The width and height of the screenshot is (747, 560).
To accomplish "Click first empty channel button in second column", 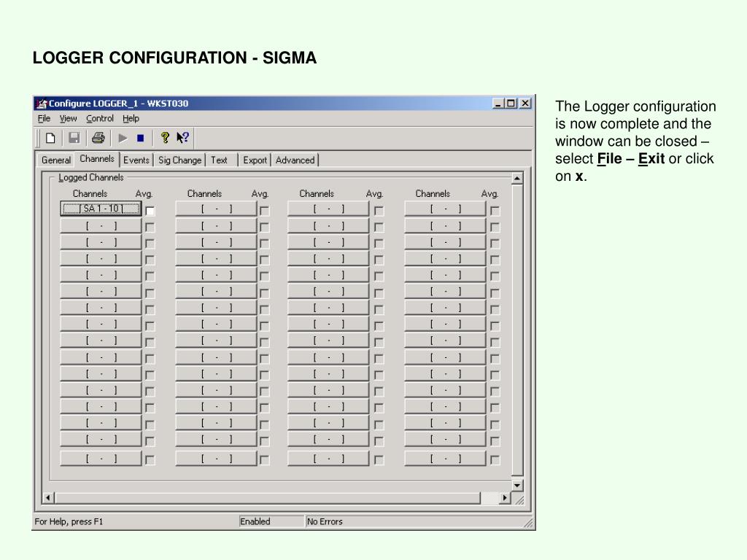I will tap(216, 209).
